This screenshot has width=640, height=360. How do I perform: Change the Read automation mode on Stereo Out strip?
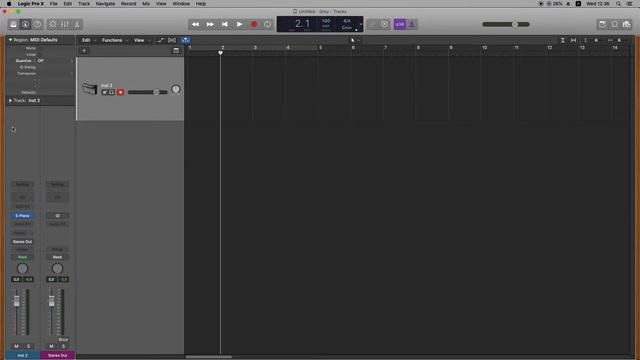click(57, 257)
